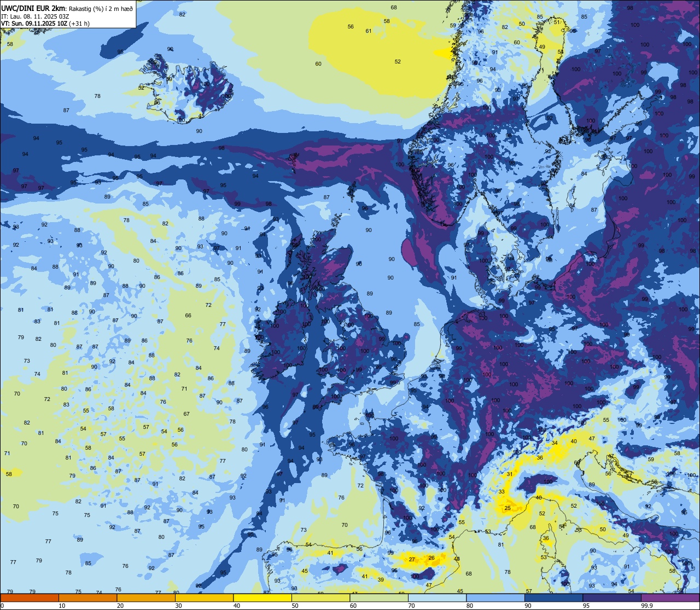Click the 70–80 pale blue legend segment
This screenshot has height=610, width=700.
437,597
